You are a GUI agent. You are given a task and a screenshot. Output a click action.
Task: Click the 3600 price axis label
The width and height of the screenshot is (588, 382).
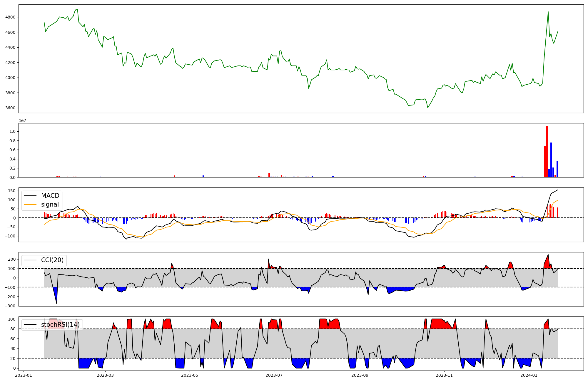[10, 108]
